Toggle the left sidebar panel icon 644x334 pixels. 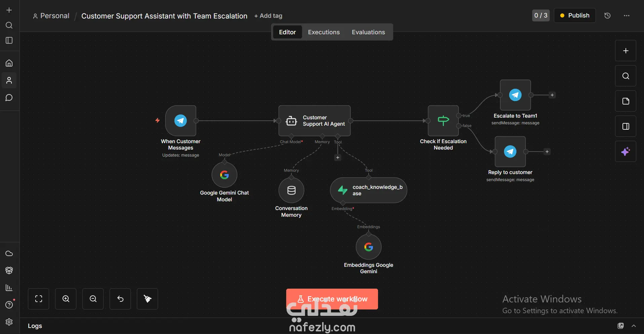[9, 40]
